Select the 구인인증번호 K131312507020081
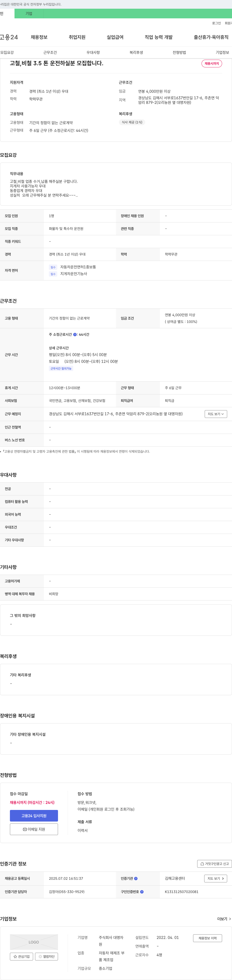This screenshot has width=232, height=980. coord(181,892)
